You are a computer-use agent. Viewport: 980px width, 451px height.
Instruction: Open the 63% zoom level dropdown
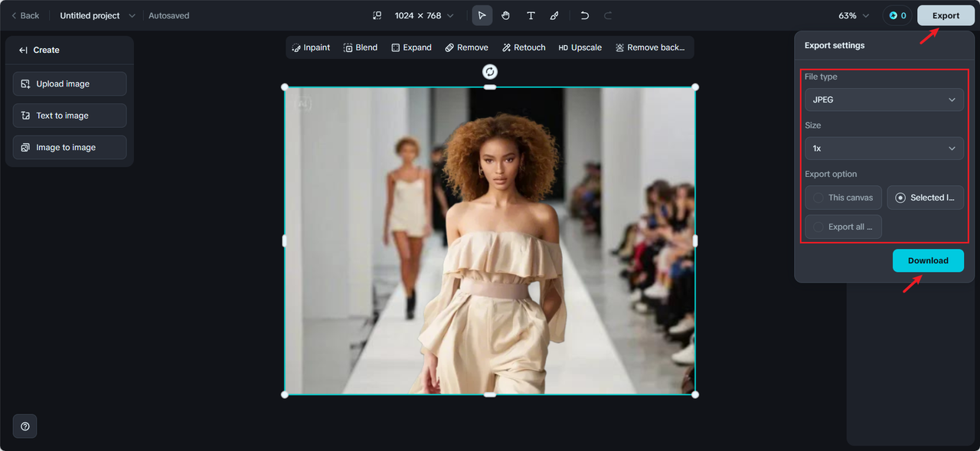854,15
